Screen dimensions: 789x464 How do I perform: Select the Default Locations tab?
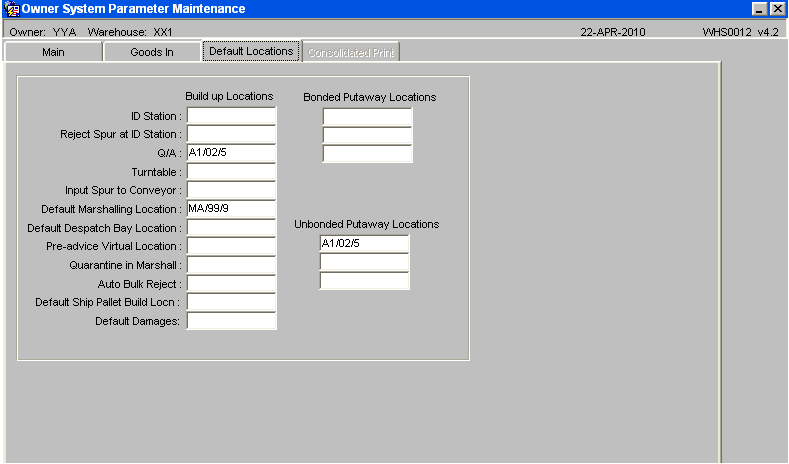click(x=251, y=51)
